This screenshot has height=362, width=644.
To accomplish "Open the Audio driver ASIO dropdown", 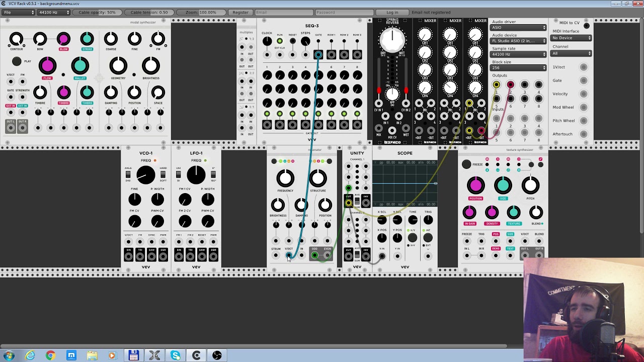I will click(x=519, y=27).
